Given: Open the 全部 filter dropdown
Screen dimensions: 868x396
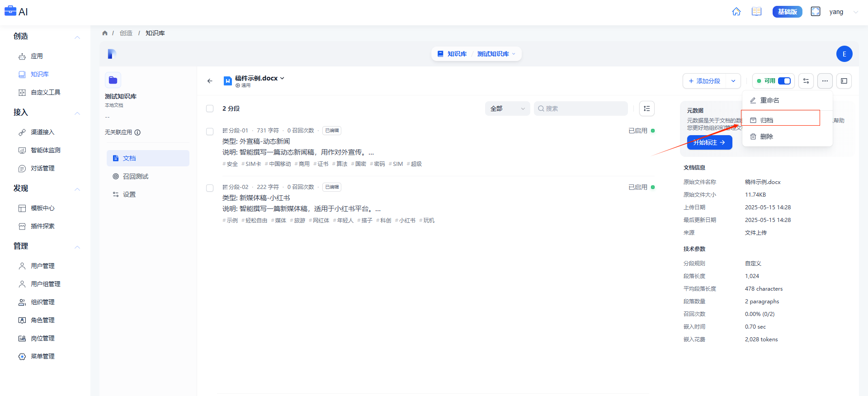Looking at the screenshot, I should coord(507,108).
